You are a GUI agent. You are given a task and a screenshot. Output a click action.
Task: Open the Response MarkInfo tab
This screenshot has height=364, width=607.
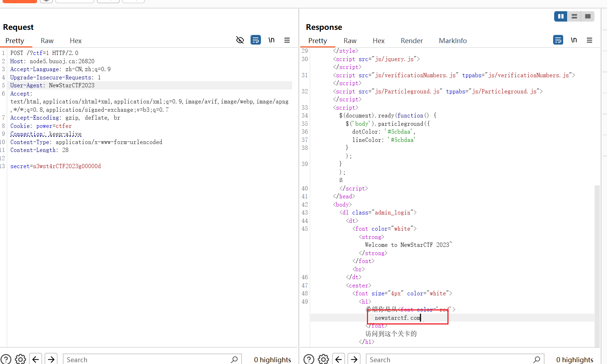click(453, 41)
